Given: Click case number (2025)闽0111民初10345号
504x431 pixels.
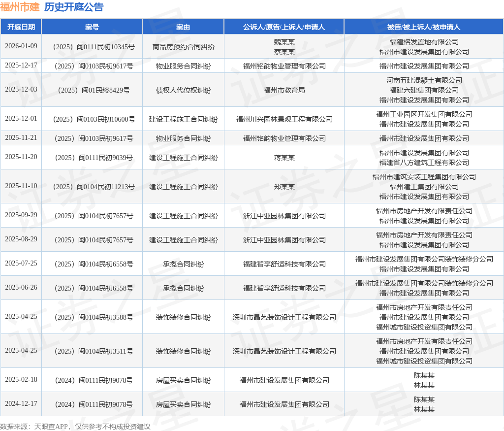Looking at the screenshot, I should tap(94, 47).
